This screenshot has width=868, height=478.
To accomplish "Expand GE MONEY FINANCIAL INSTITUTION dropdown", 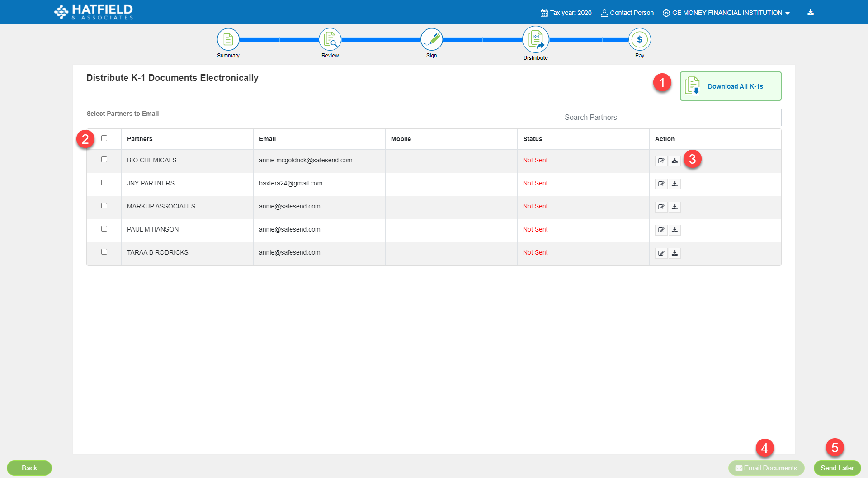I will click(x=726, y=13).
